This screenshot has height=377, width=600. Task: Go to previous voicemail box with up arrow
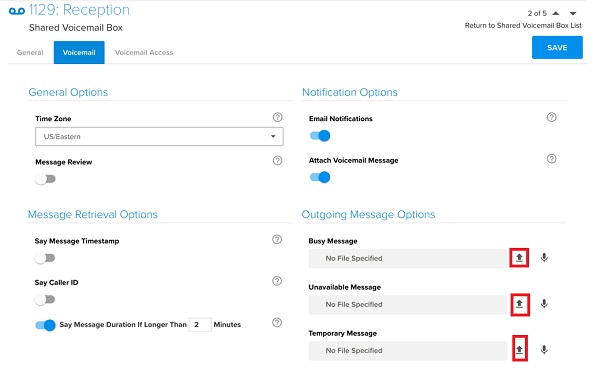coord(556,13)
